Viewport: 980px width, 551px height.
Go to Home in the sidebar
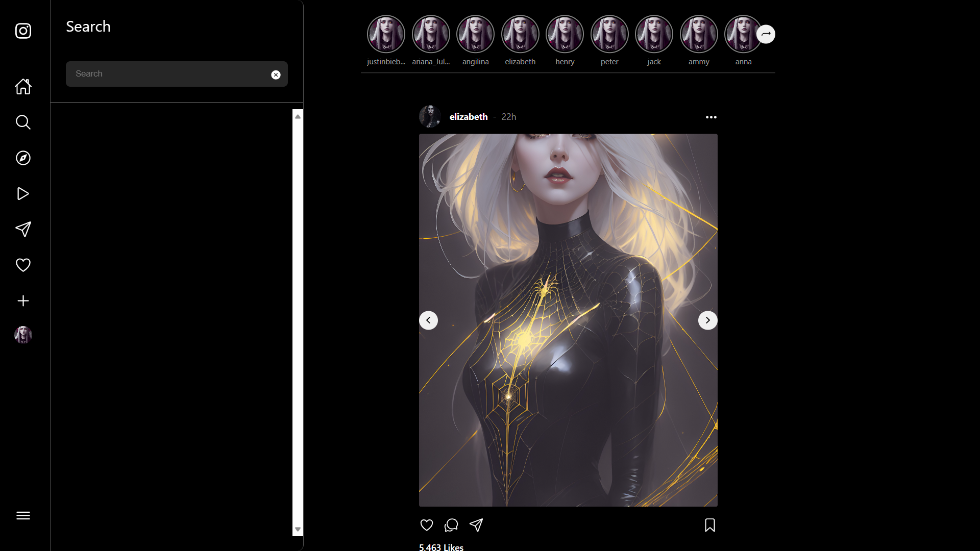click(x=23, y=87)
